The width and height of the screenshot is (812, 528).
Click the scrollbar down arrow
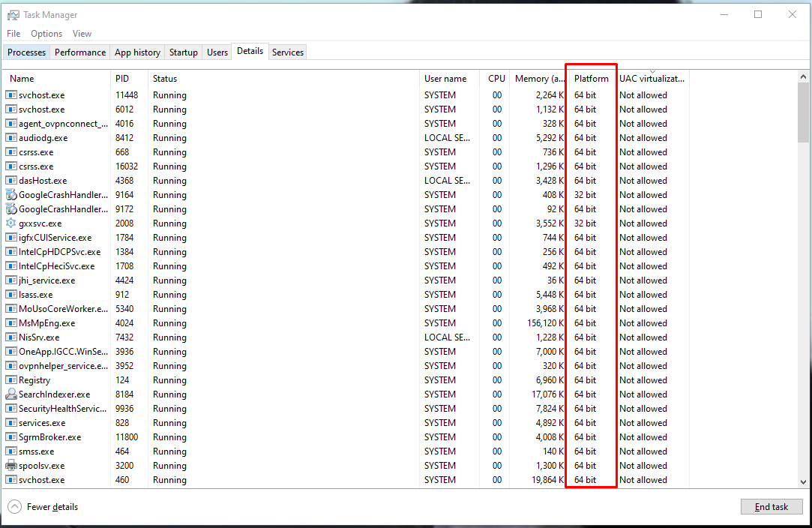pos(803,482)
